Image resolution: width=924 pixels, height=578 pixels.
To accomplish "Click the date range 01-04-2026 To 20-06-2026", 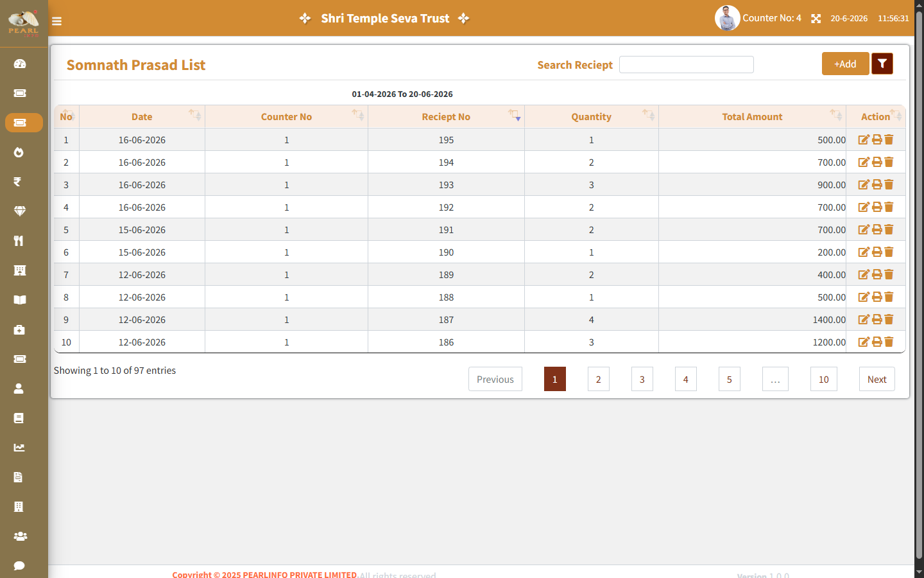I will (402, 94).
